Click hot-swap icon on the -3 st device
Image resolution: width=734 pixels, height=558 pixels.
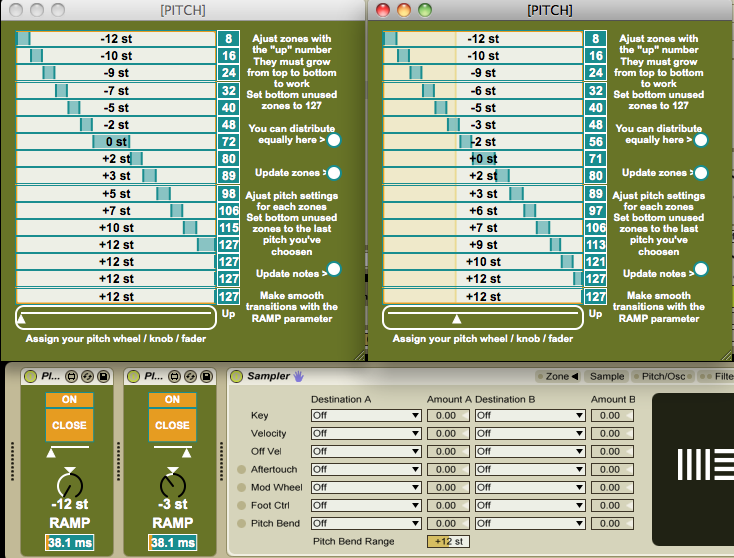pos(188,377)
